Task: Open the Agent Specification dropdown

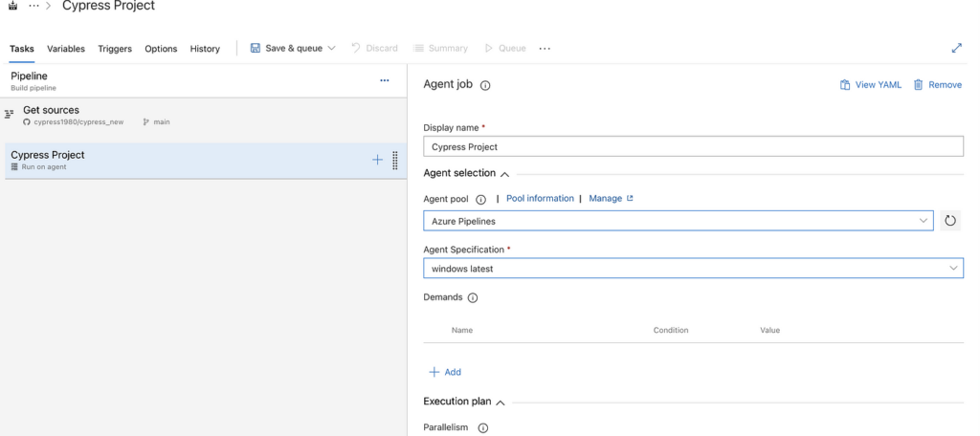Action: (x=693, y=268)
